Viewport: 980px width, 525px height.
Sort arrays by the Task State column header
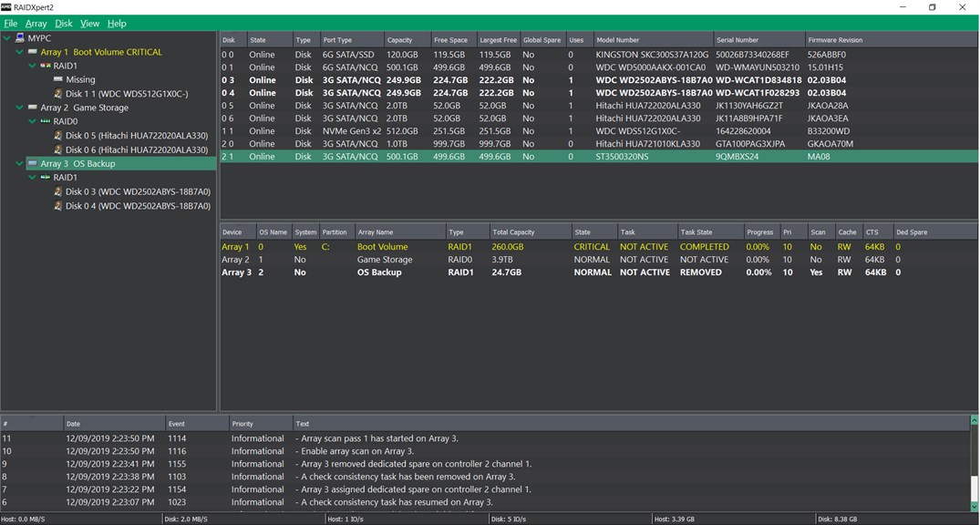coord(711,232)
